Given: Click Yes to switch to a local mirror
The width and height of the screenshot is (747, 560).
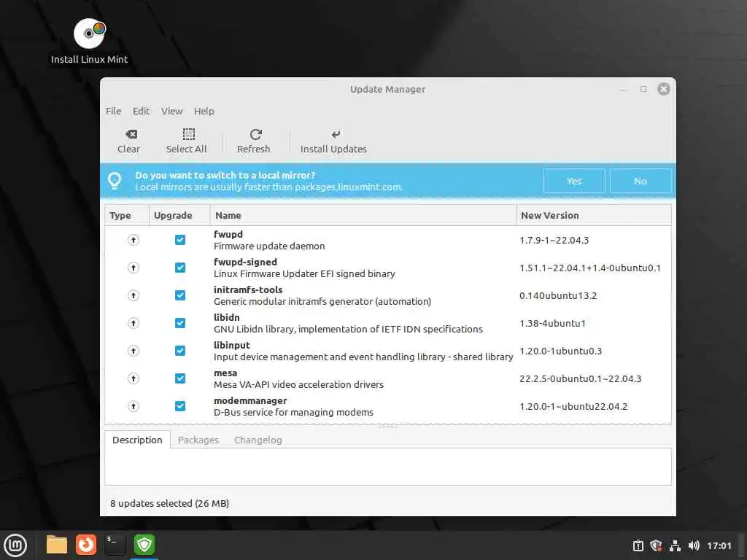Looking at the screenshot, I should (574, 181).
